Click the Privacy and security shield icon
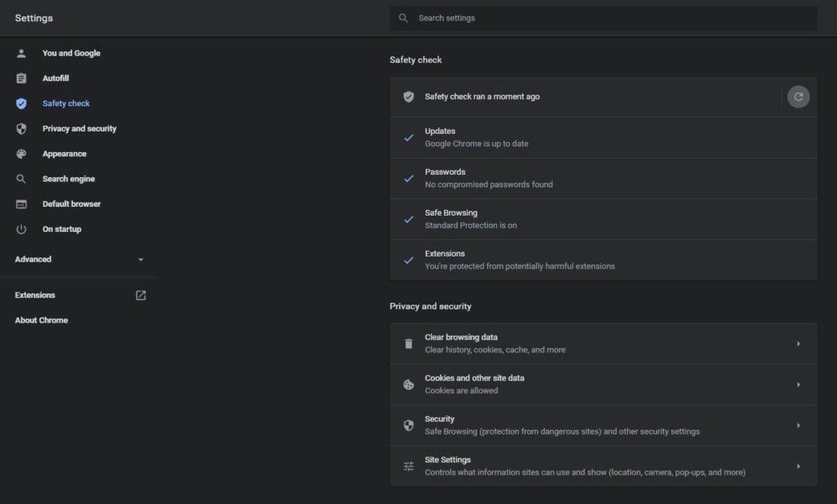Image resolution: width=837 pixels, height=504 pixels. click(21, 128)
